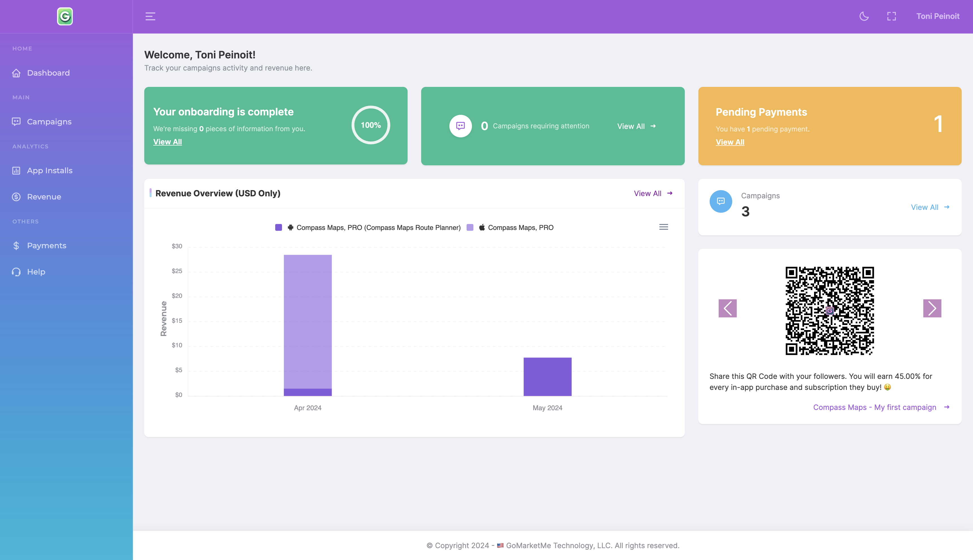The height and width of the screenshot is (560, 973).
Task: Open View All under onboarding complete
Action: (x=167, y=142)
